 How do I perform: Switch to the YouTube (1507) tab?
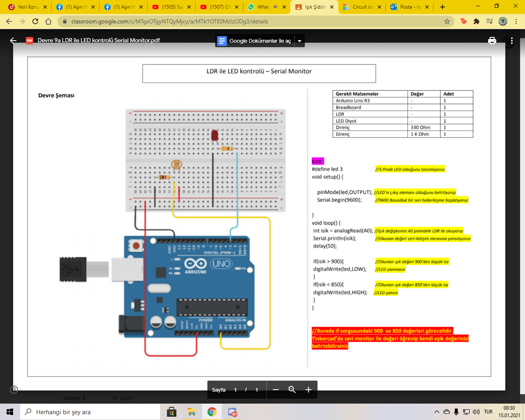point(219,7)
